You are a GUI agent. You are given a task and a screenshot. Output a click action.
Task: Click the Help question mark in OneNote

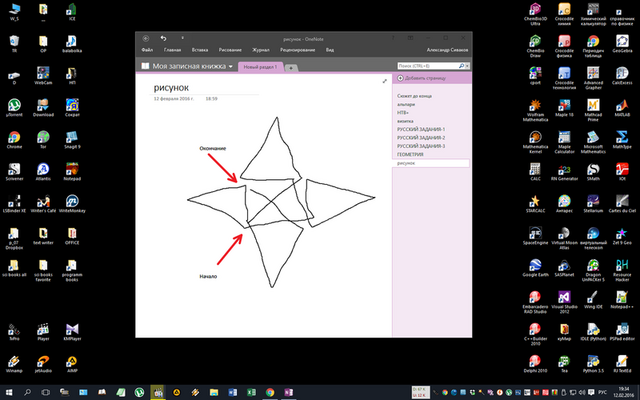pos(393,38)
